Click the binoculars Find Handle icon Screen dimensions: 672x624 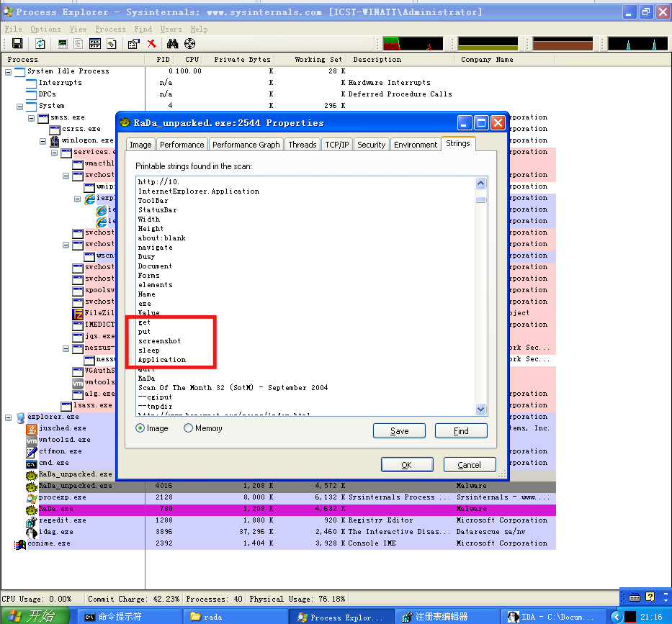[x=172, y=44]
